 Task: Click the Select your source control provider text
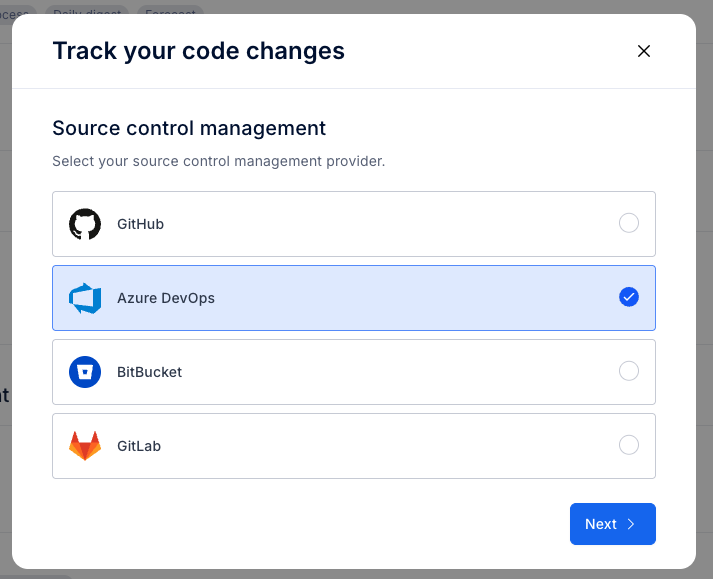click(x=219, y=161)
